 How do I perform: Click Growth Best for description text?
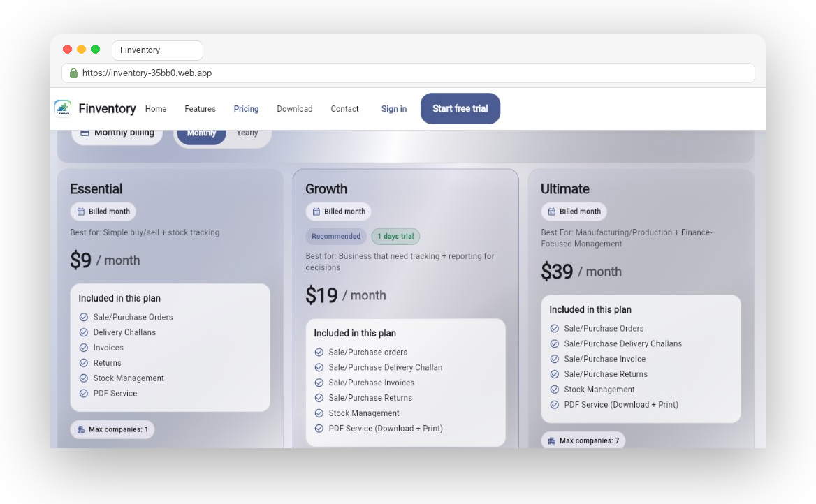pyautogui.click(x=400, y=262)
